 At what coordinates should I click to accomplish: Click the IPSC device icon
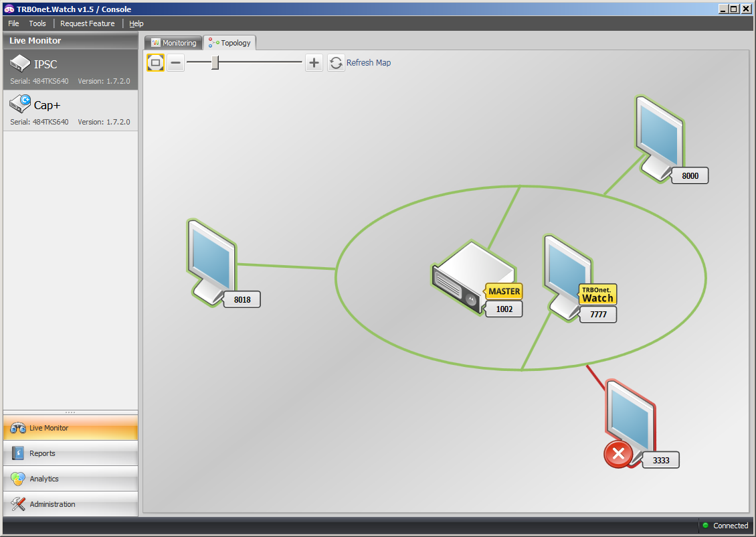[x=20, y=63]
